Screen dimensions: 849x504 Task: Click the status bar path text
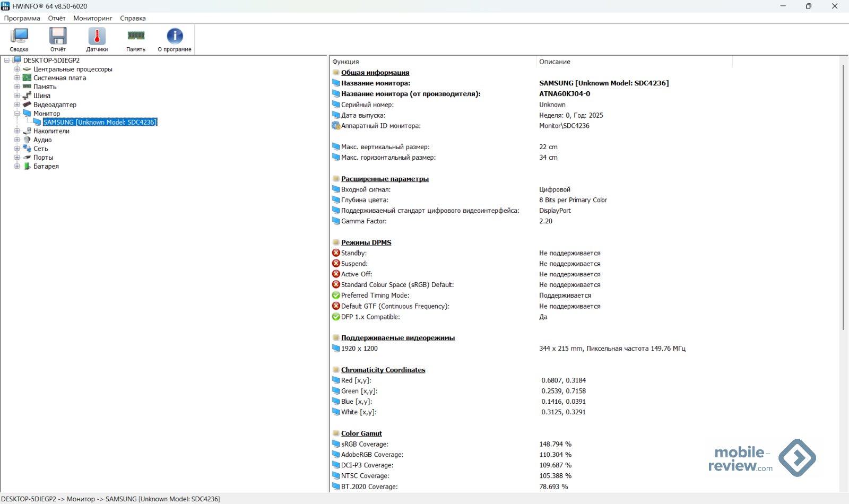[110, 499]
